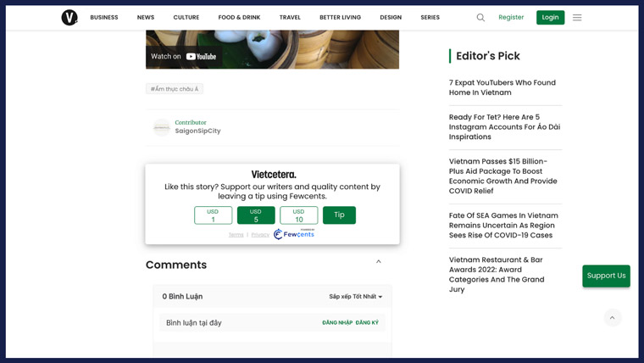Open the Sắp xếp Tốt Nhất sort dropdown
Viewport: 644px width, 363px height.
[356, 296]
